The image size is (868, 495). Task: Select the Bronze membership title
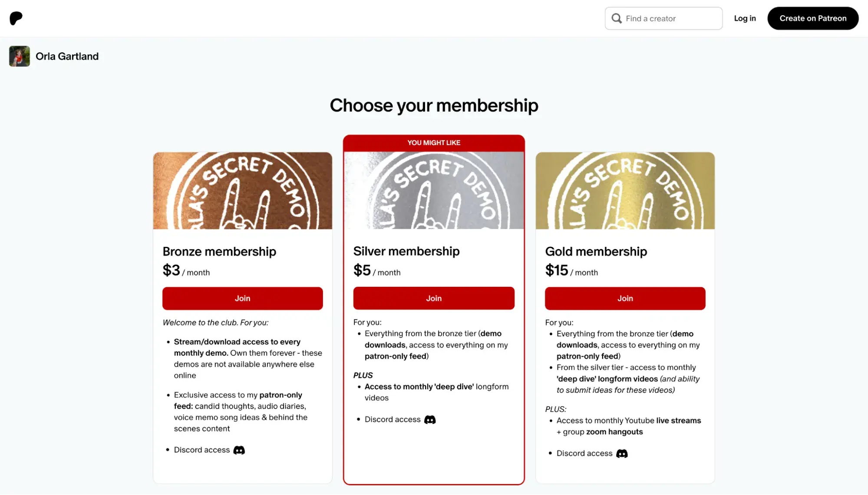pos(219,251)
